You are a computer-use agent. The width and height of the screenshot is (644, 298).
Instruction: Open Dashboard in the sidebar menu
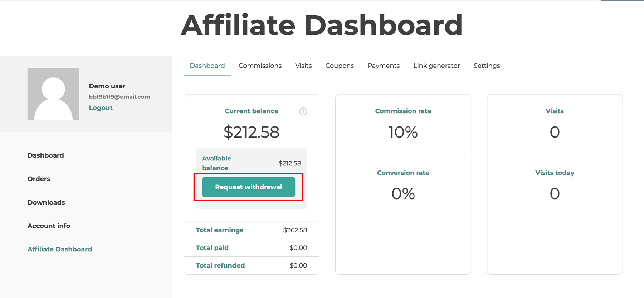(46, 155)
